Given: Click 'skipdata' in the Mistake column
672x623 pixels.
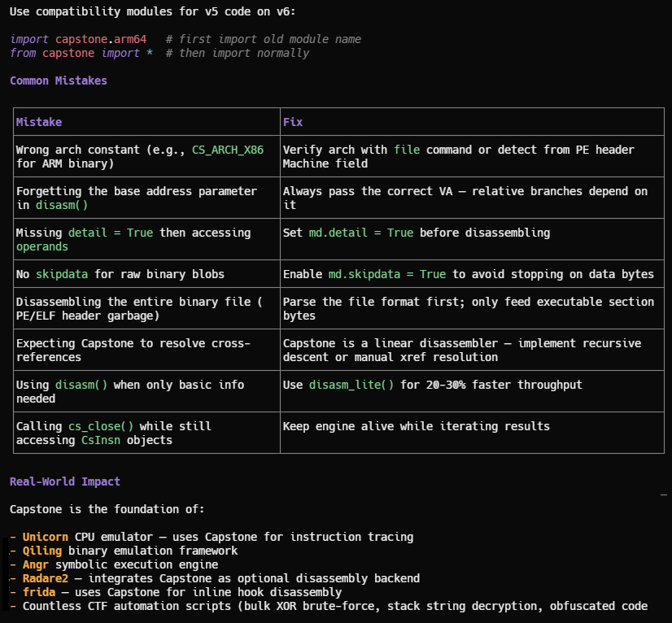Looking at the screenshot, I should (x=62, y=274).
